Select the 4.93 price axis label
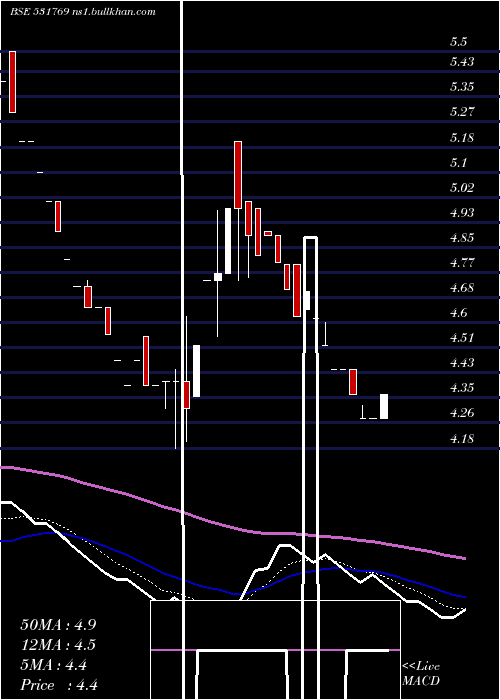Viewport: 500px width, 700px height. (x=462, y=212)
